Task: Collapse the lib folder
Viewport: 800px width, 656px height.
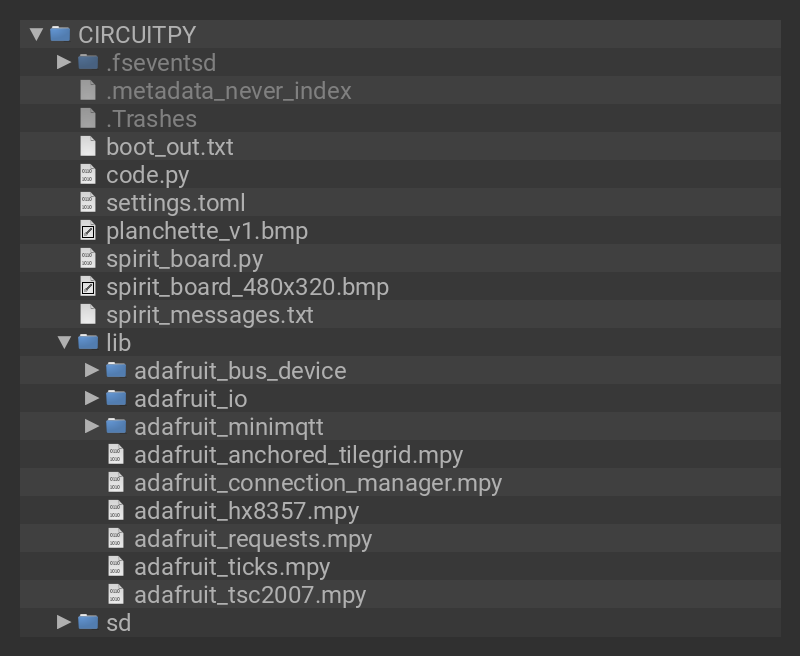Action: click(x=64, y=343)
